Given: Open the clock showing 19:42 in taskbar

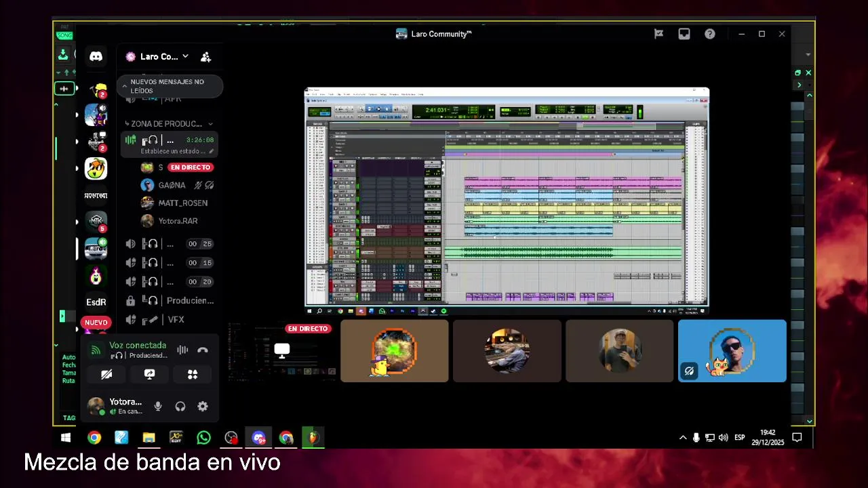Looking at the screenshot, I should pos(767,437).
